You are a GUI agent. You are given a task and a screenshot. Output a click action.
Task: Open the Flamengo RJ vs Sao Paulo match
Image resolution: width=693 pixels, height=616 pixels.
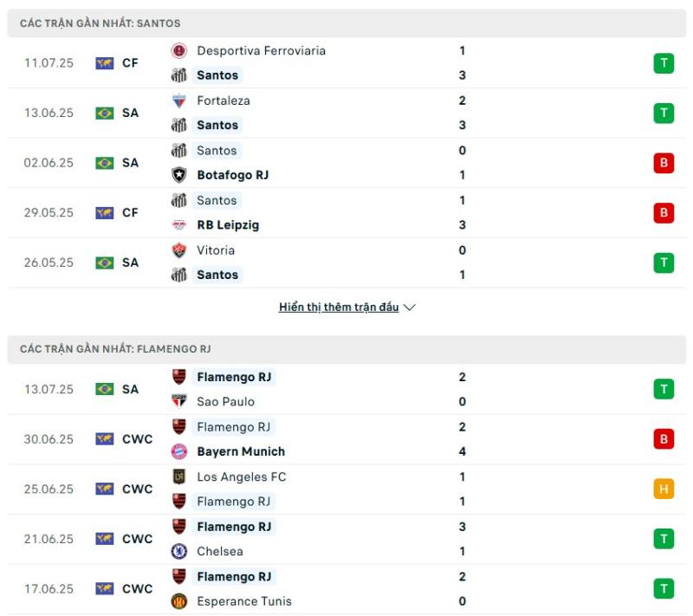point(346,389)
